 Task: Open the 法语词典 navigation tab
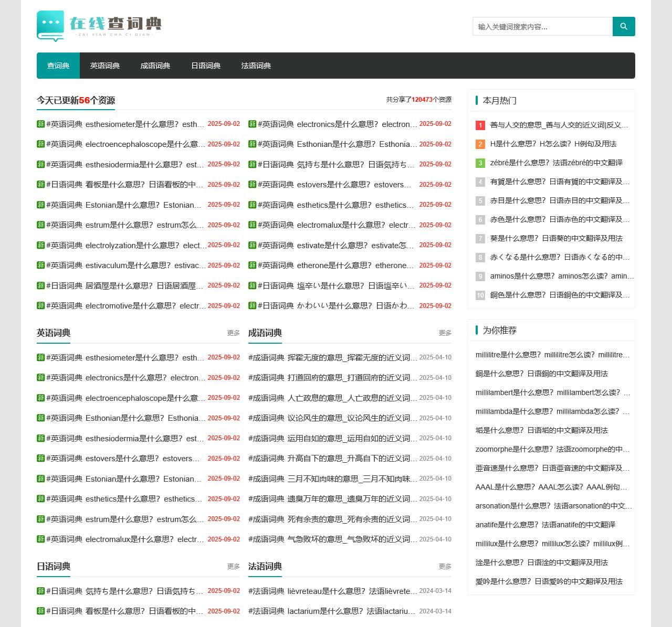point(256,66)
